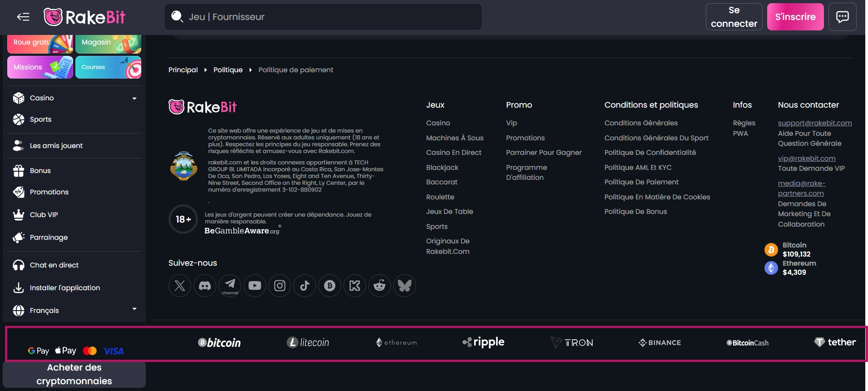Open the Courses tile
This screenshot has height=391, width=868.
click(x=108, y=67)
